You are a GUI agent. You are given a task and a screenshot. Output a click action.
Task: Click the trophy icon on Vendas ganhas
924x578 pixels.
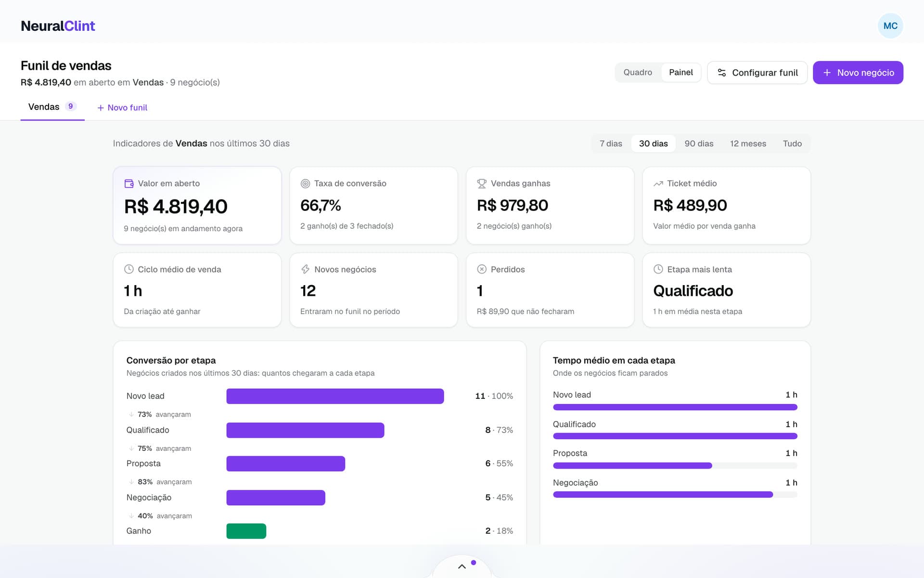[x=482, y=184]
